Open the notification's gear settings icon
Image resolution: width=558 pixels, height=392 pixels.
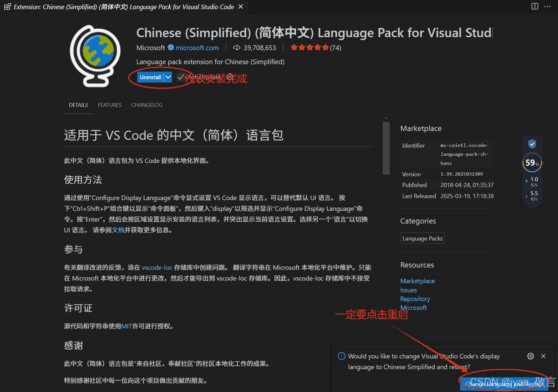(x=531, y=356)
